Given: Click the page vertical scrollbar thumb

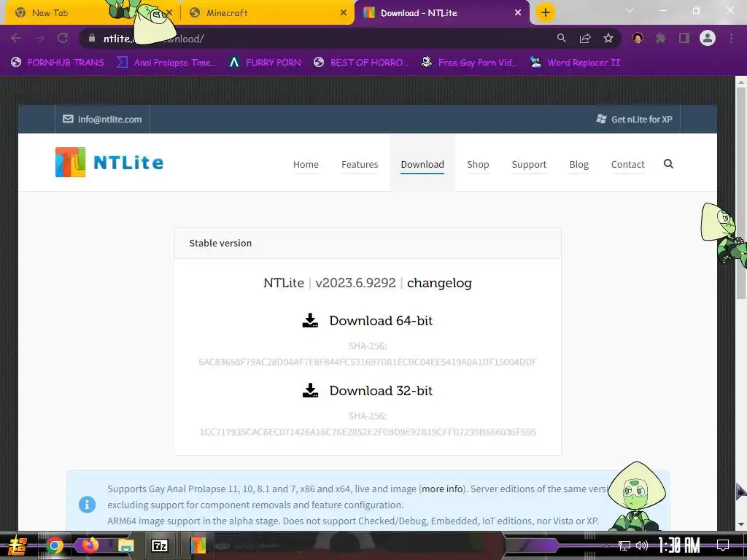Looking at the screenshot, I should [741, 193].
